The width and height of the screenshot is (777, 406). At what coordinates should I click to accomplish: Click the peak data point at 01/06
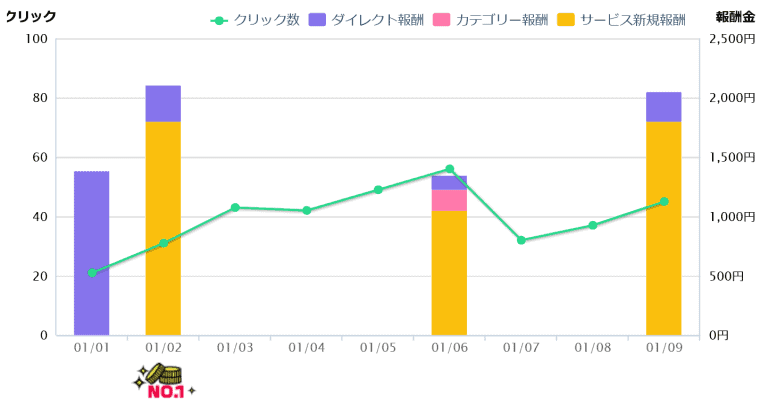pyautogui.click(x=449, y=169)
